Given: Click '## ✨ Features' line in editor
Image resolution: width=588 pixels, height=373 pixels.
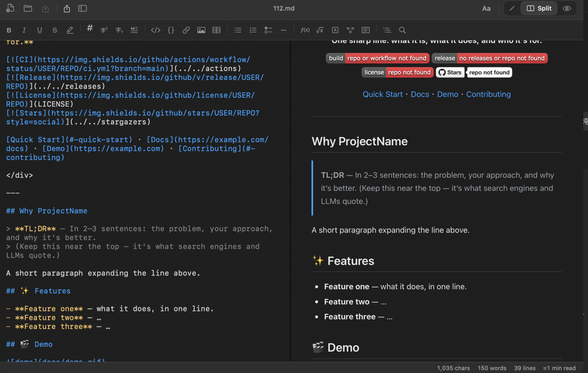Looking at the screenshot, I should click(x=39, y=291).
